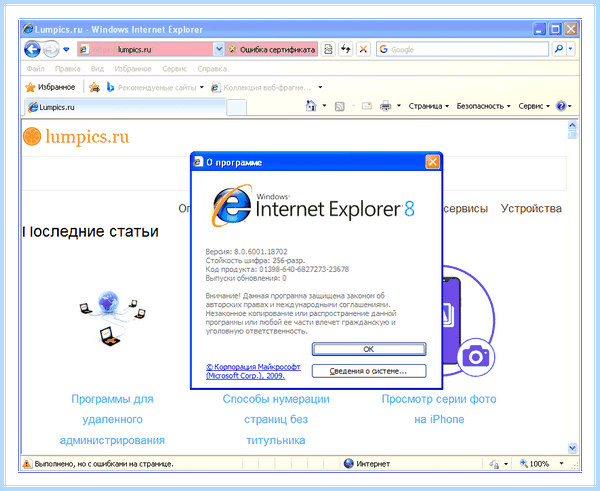Open the Сервис command bar menu
This screenshot has height=491, width=600.
point(534,106)
